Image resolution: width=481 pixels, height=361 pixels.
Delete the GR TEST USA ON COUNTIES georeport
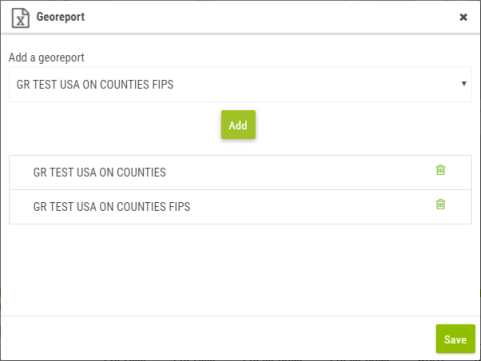(440, 170)
